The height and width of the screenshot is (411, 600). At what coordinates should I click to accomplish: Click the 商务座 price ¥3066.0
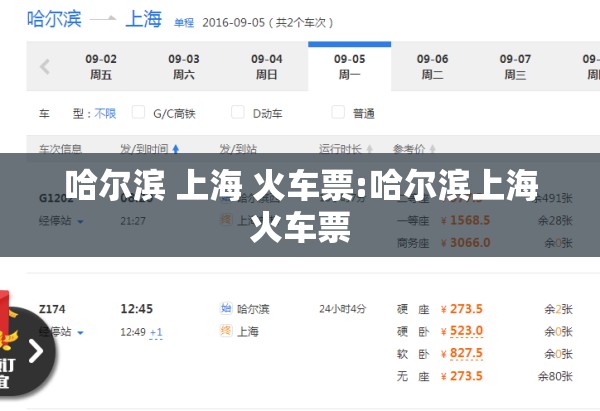point(465,243)
